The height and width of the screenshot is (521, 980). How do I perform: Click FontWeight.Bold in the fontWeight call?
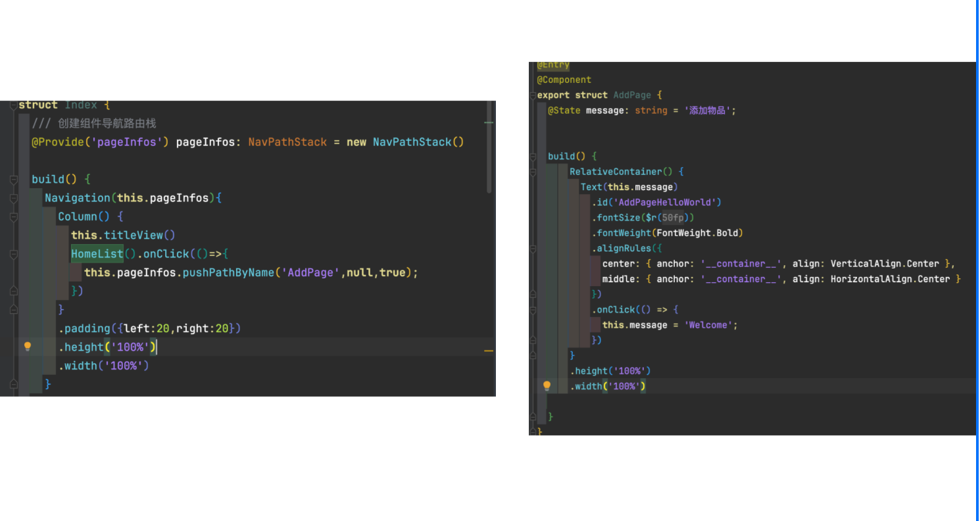698,233
